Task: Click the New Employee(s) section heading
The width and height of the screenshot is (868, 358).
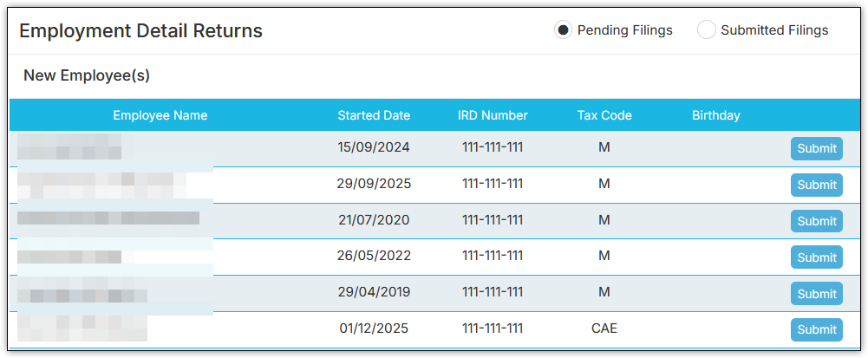Action: [87, 76]
